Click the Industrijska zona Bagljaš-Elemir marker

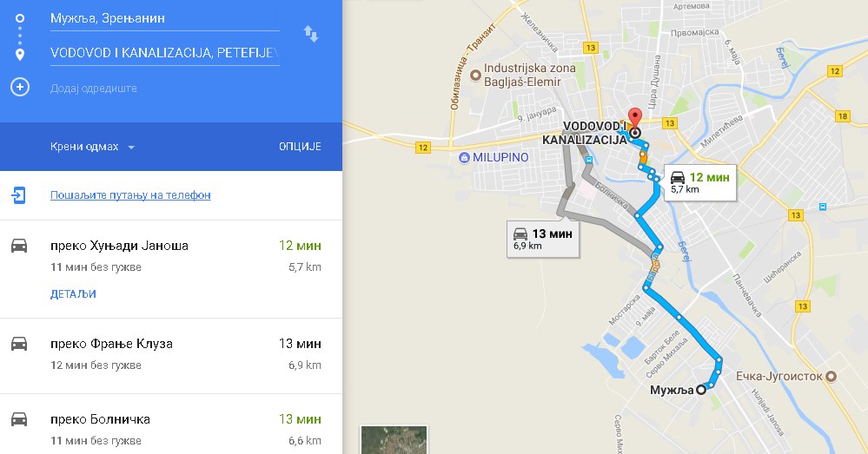475,76
